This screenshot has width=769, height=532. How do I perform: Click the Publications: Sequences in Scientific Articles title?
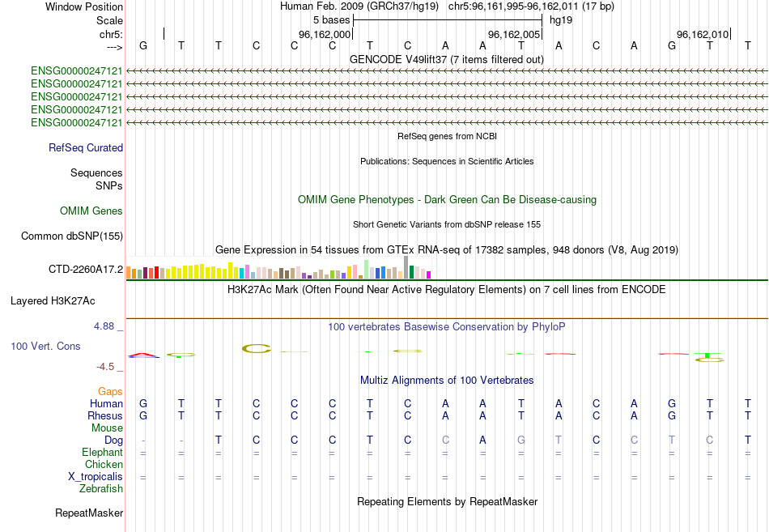click(x=447, y=161)
